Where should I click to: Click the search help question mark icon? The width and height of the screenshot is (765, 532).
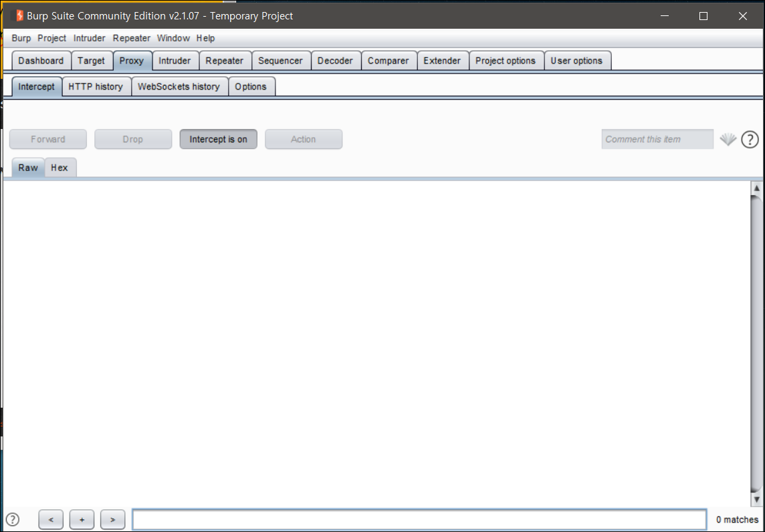coord(13,520)
